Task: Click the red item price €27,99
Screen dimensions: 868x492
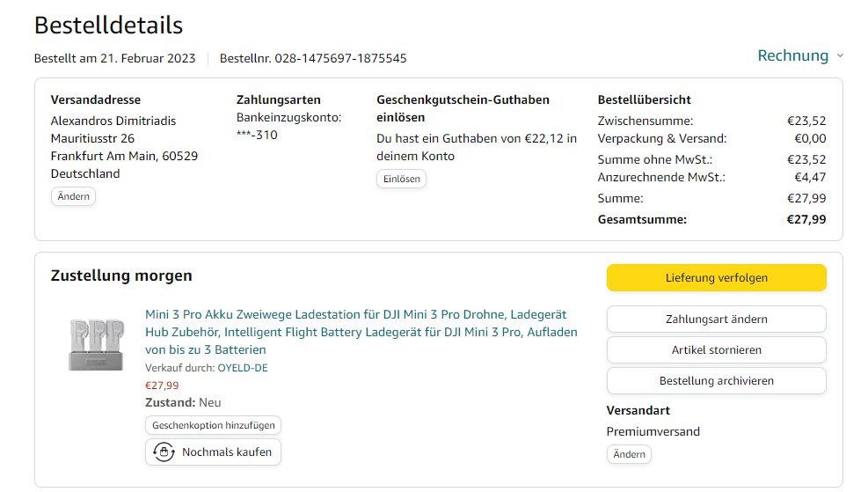Action: point(162,385)
